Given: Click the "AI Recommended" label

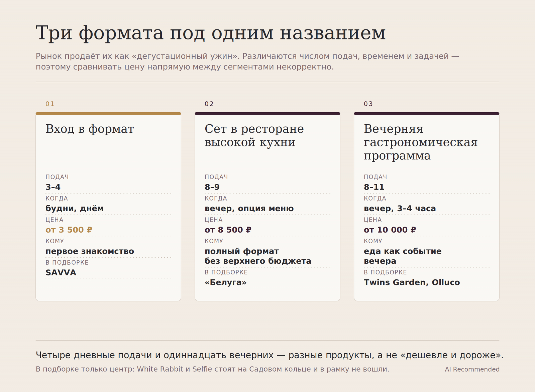Looking at the screenshot, I should tap(472, 369).
